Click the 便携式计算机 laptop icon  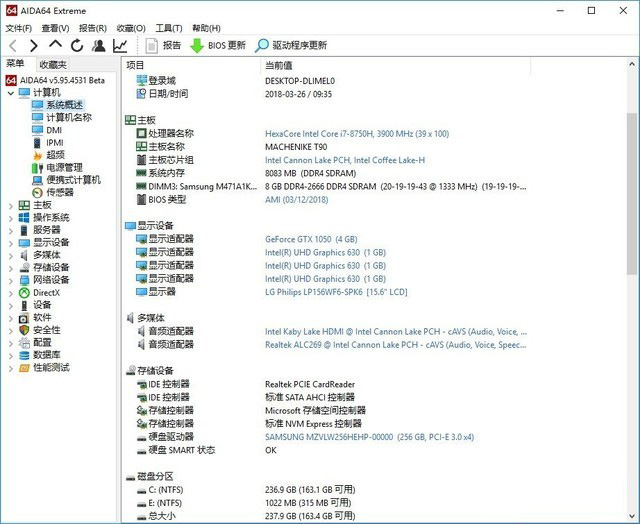37,180
